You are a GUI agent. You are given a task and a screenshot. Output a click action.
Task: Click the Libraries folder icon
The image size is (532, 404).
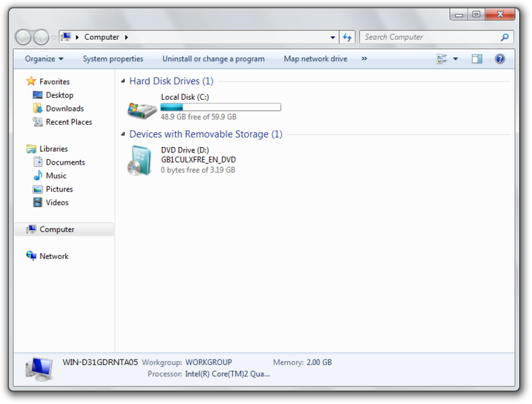pyautogui.click(x=31, y=148)
